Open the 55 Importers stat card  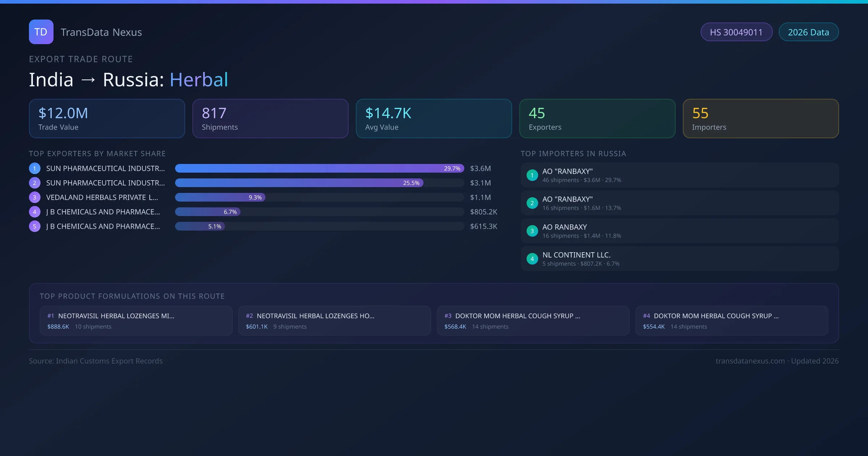click(x=761, y=118)
